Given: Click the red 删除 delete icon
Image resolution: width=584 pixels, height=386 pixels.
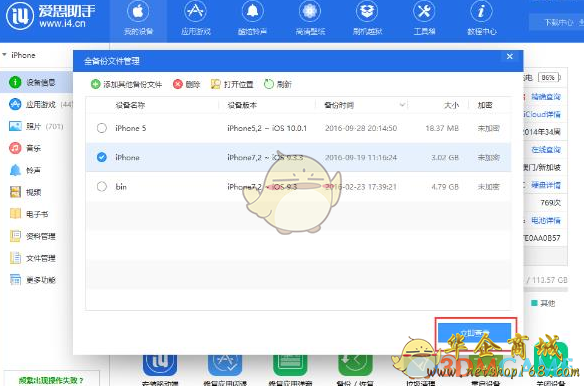Looking at the screenshot, I should pyautogui.click(x=178, y=84).
